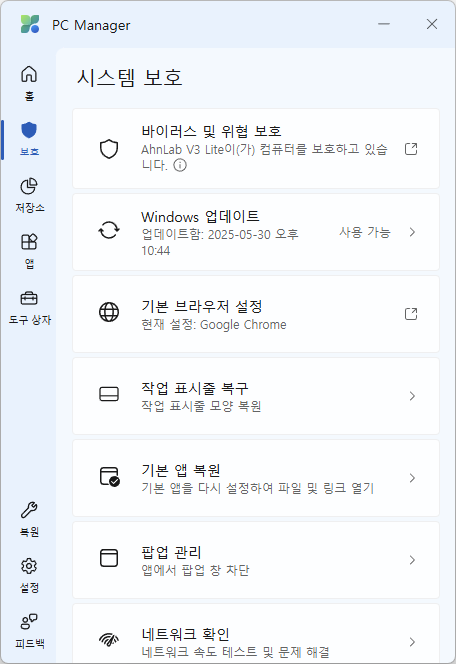Image resolution: width=456 pixels, height=664 pixels.
Task: Select the Protection (보호) shield icon in sidebar
Action: [29, 130]
